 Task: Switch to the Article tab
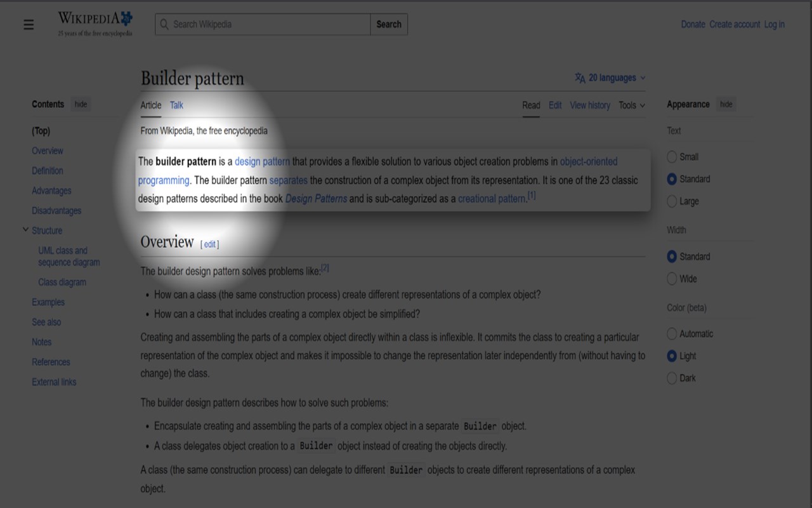(151, 105)
